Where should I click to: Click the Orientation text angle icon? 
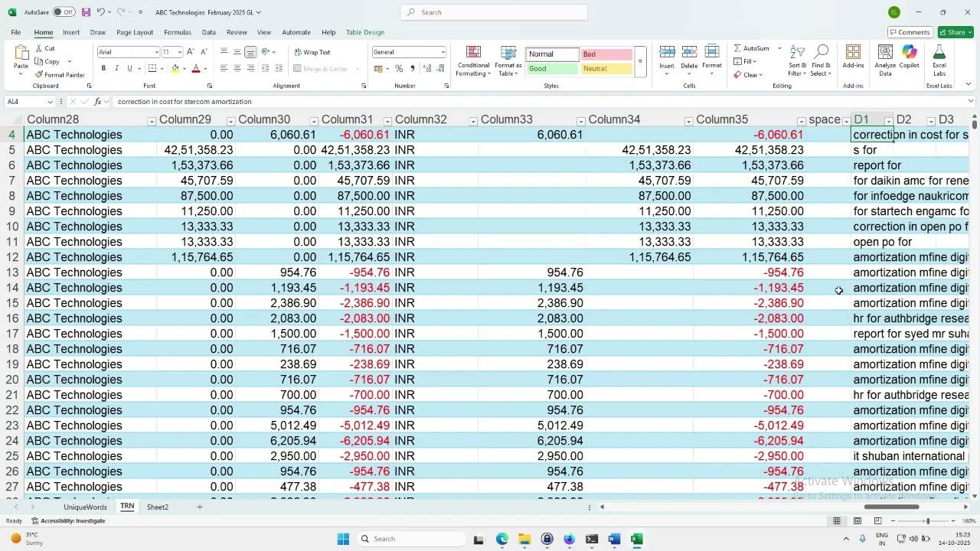tap(266, 52)
